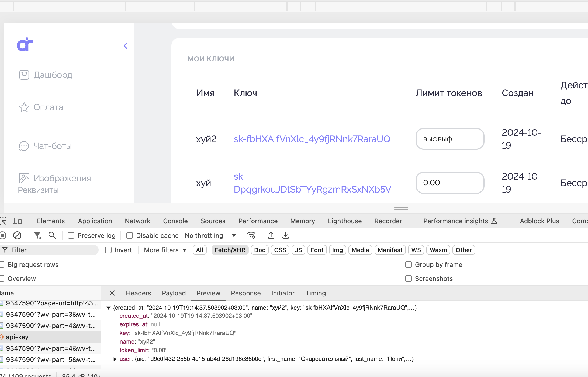Click the import HAR upload icon
Viewport: 588px width, 377px height.
271,236
